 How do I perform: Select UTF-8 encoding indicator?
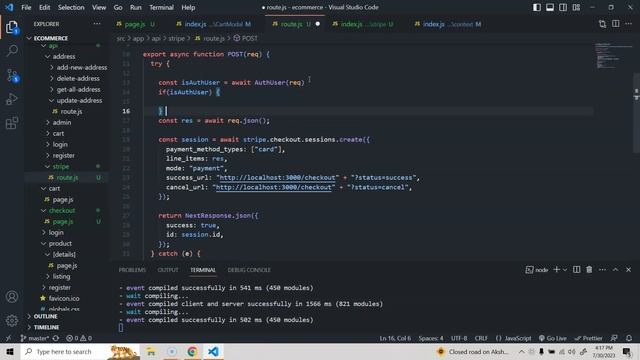(x=459, y=338)
